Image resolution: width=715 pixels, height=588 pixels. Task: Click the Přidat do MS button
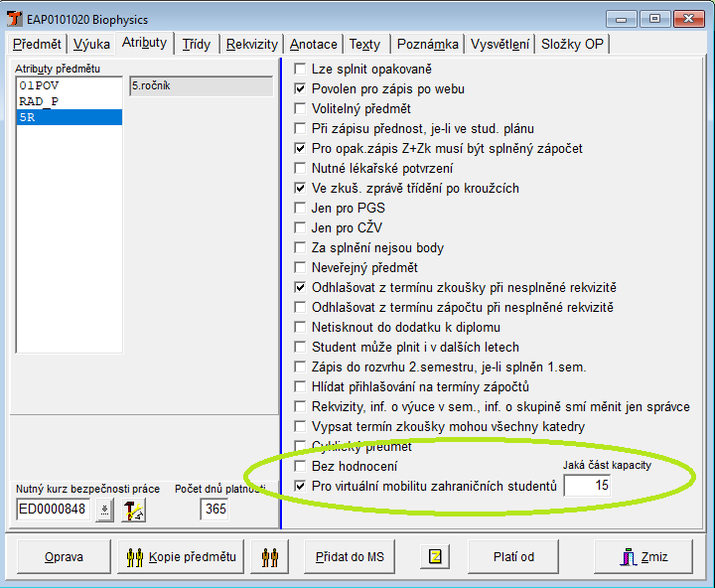click(x=350, y=557)
